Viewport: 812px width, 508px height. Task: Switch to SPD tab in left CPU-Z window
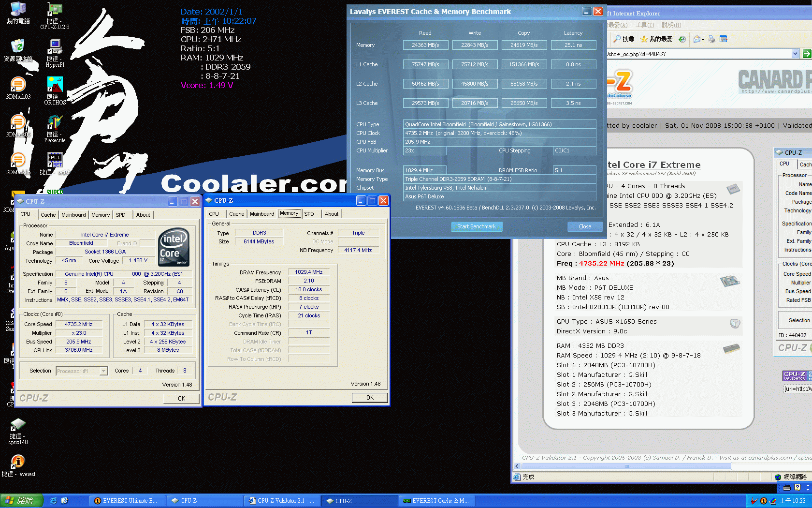pos(120,215)
